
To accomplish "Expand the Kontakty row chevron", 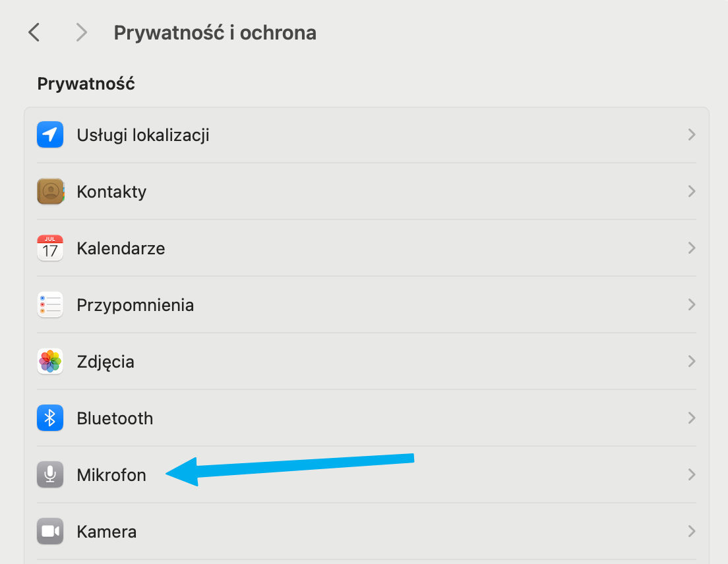I will [691, 192].
